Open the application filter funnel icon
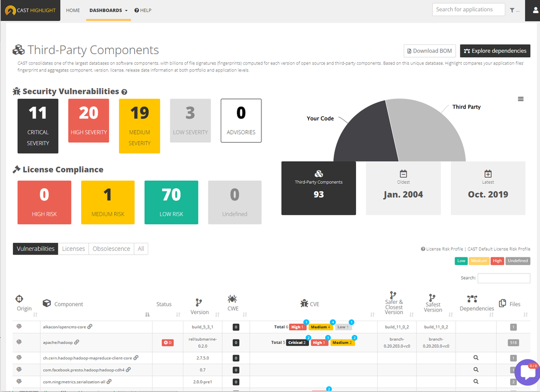 (x=512, y=10)
